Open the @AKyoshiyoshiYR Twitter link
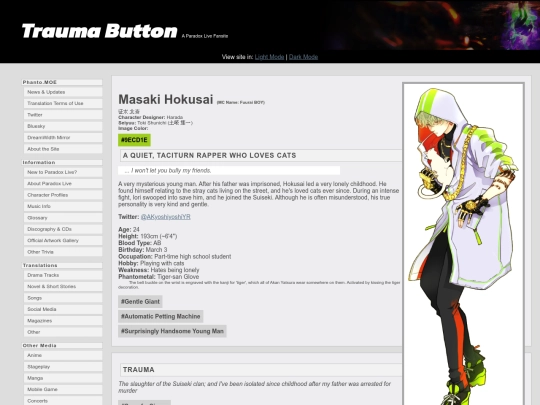 [166, 217]
